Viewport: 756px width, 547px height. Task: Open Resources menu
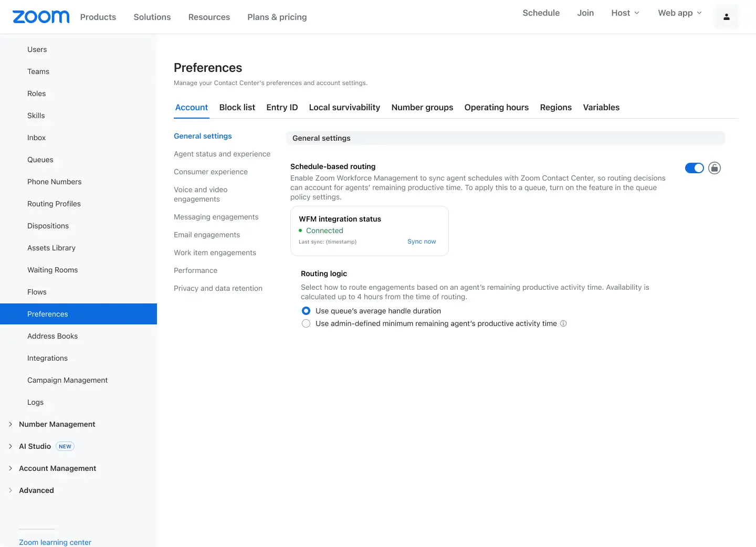[x=209, y=17]
